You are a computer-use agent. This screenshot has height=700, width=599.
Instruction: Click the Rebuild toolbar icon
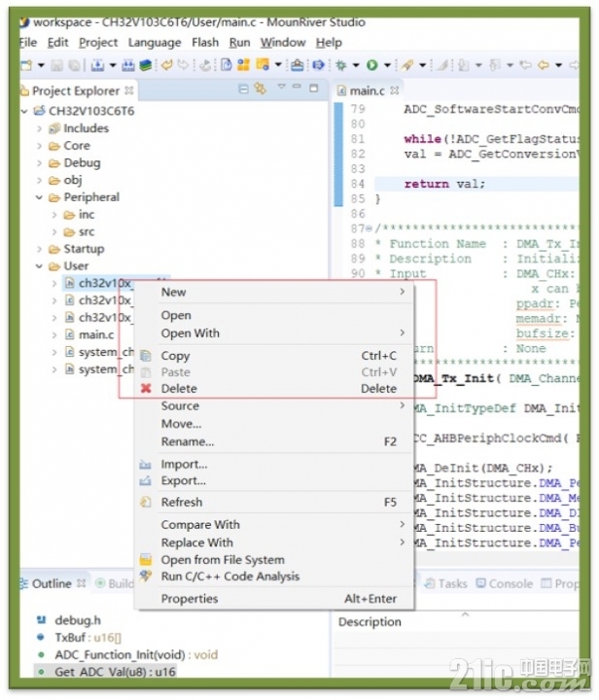click(127, 66)
